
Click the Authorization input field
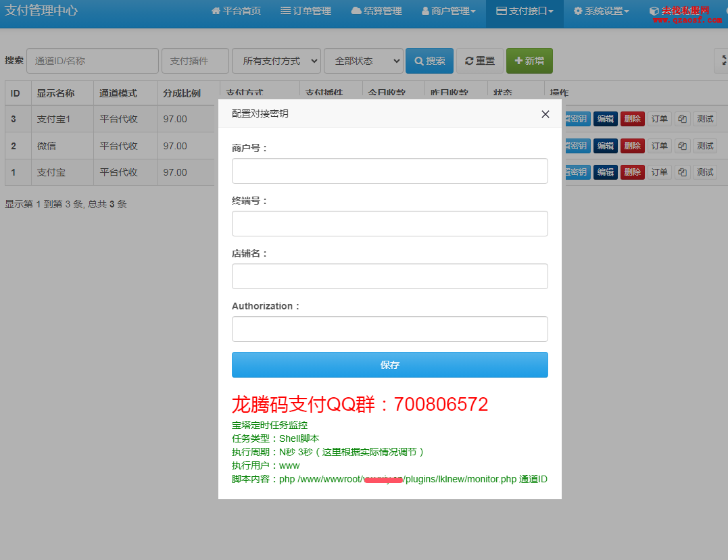pos(390,329)
